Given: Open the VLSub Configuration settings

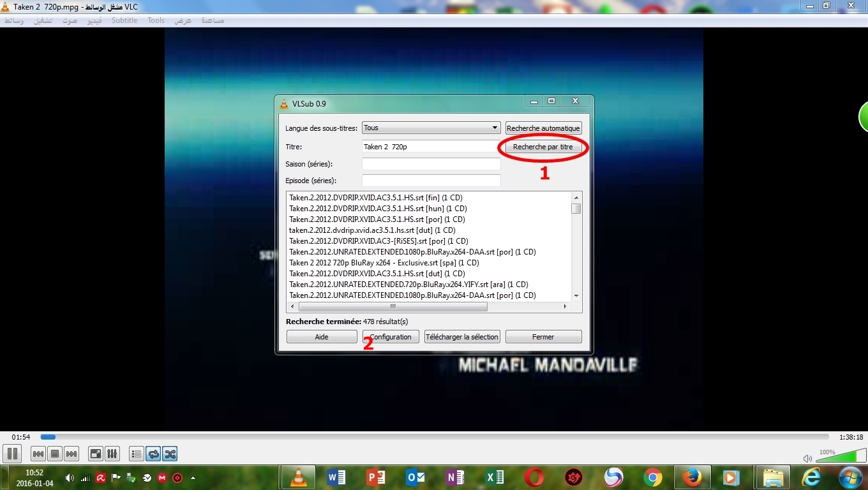Looking at the screenshot, I should (391, 337).
